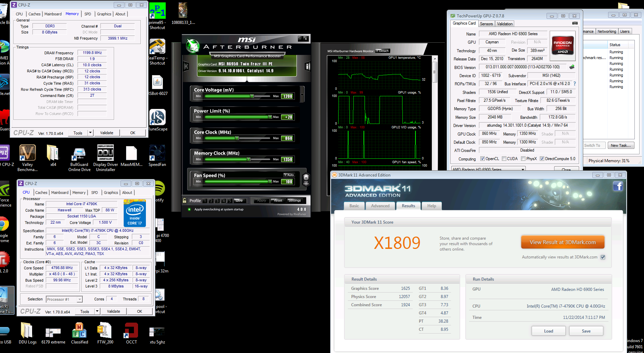The height and width of the screenshot is (353, 644).
Task: Click the Load button in 3DMark 11
Action: (548, 331)
